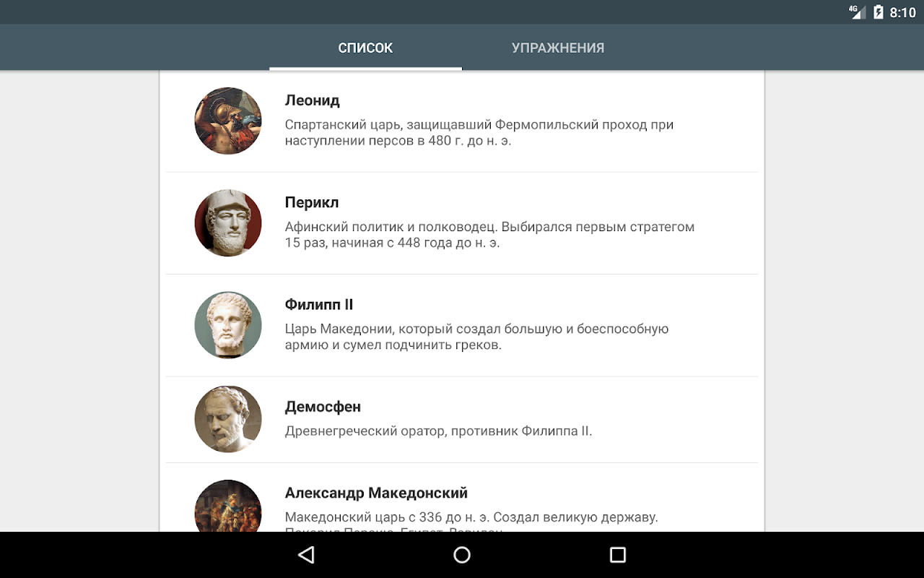Tap the clock showing 8:10
This screenshot has width=924, height=578.
point(903,12)
